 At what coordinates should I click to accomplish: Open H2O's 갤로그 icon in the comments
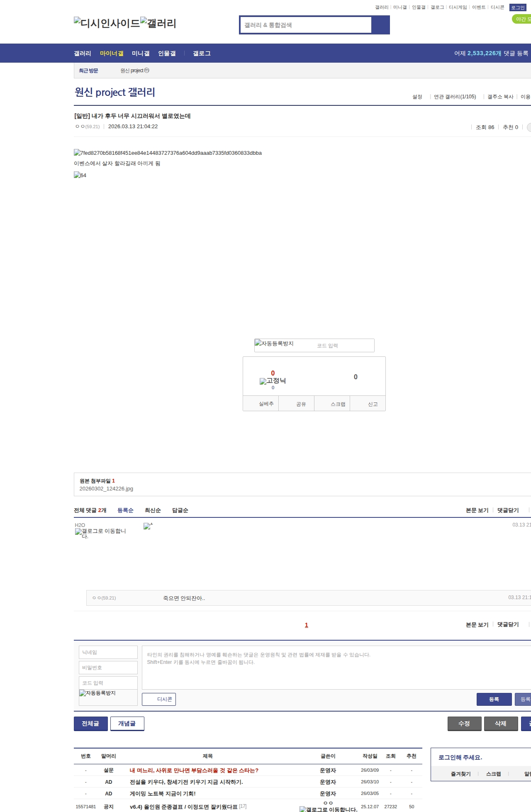(x=100, y=534)
